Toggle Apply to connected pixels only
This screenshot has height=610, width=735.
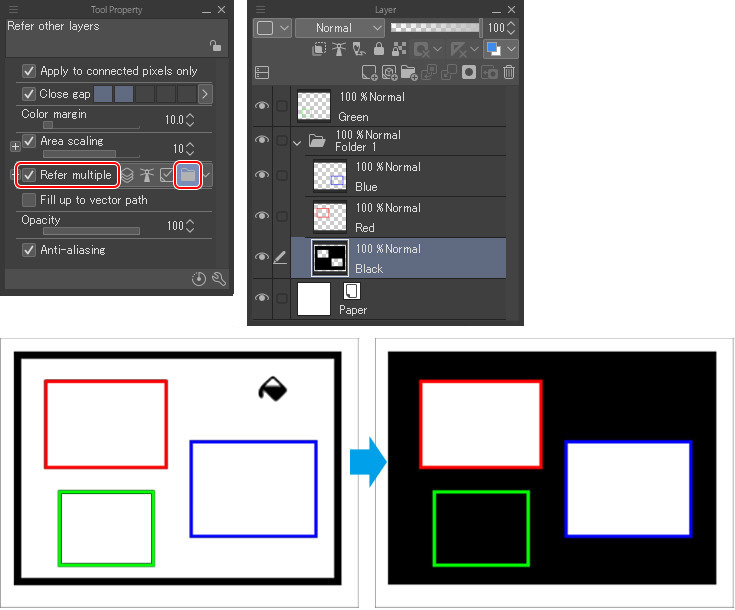pos(29,71)
